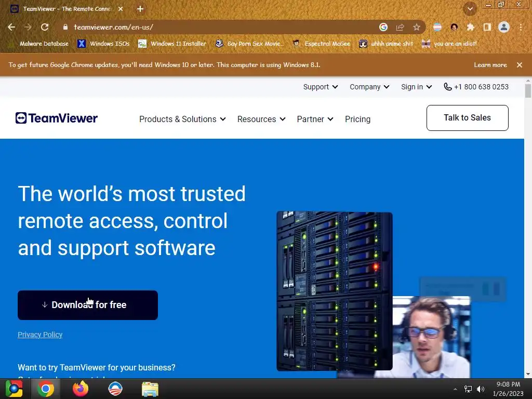Open the Pricing page
Screen dimensions: 532x399
tap(357, 119)
